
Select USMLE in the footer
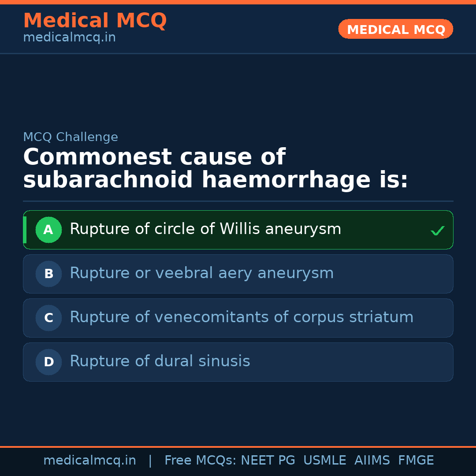point(324,461)
